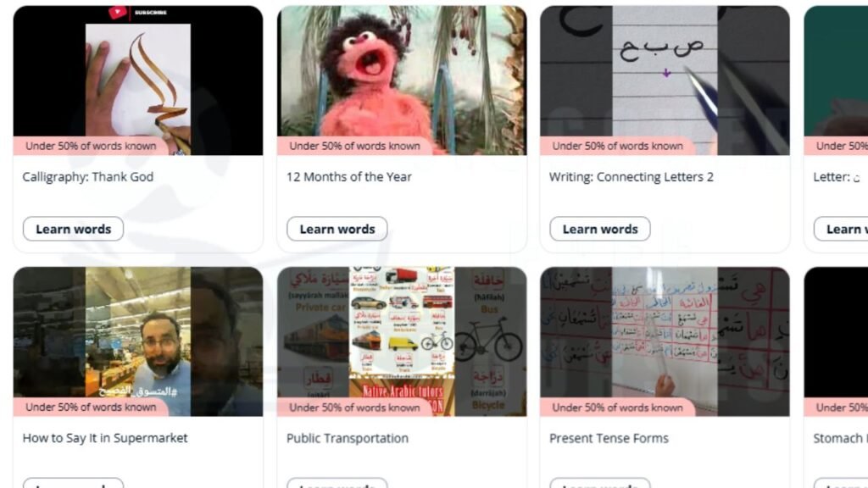Open the How to Say It in Supermarket thumbnail
The height and width of the screenshot is (488, 868).
pyautogui.click(x=138, y=341)
